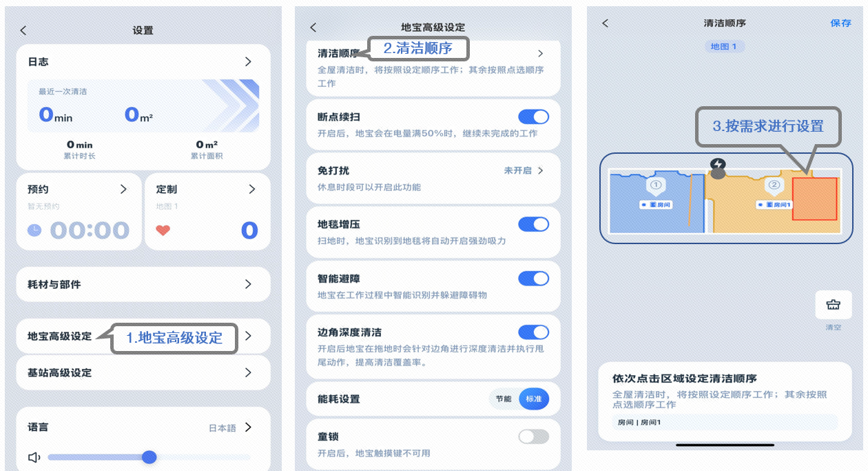Toggle 智能避障 obstacle avoidance off

click(533, 279)
